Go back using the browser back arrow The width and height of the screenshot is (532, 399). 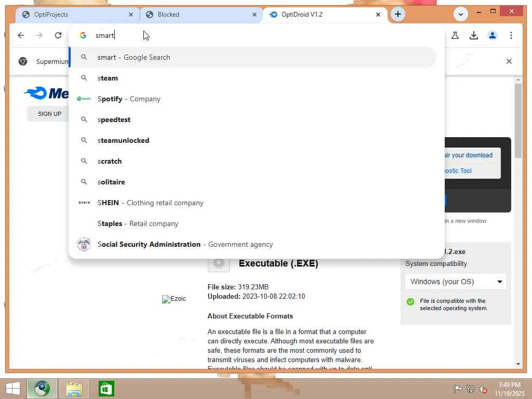click(x=21, y=35)
